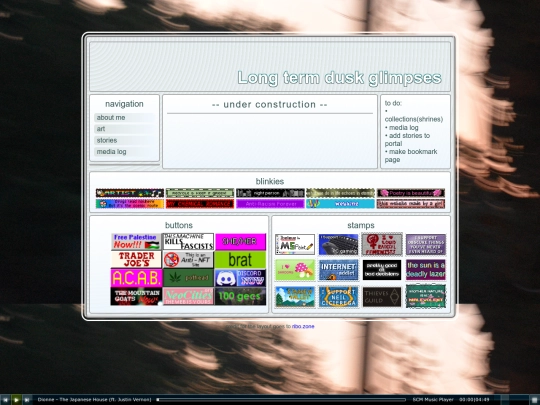Image resolution: width=540 pixels, height=405 pixels.
Task: Click the A.C.A.B. button
Action: (x=136, y=278)
